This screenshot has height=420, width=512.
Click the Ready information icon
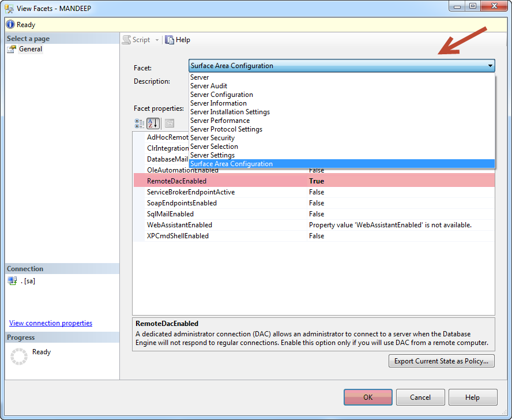coord(10,24)
